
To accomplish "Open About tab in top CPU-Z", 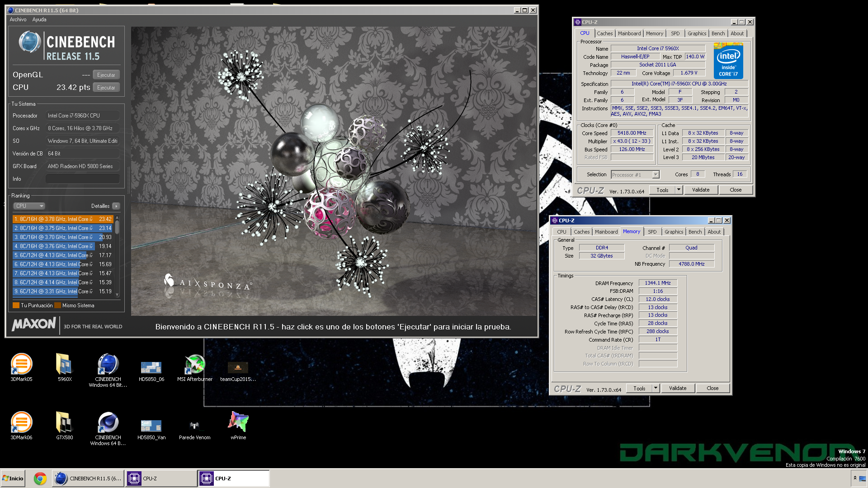I will pos(737,33).
